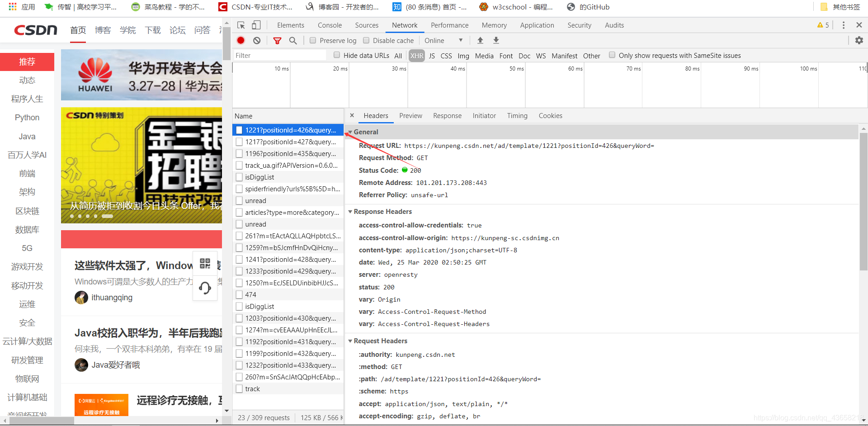Check the box for track_ua.gif request

click(x=239, y=166)
